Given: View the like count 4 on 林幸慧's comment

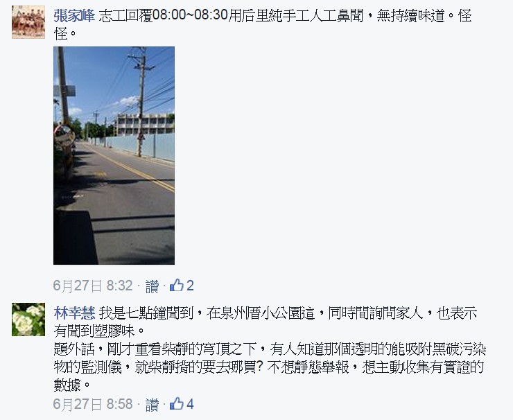Looking at the screenshot, I should click(190, 404).
